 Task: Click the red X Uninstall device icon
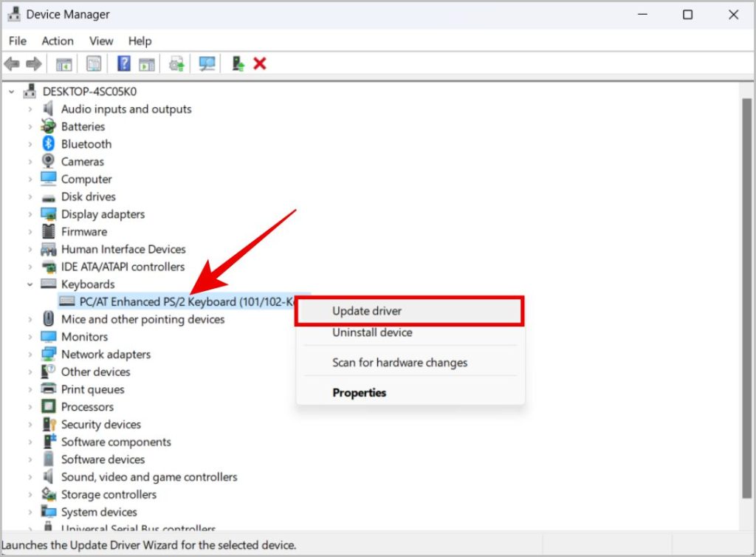(x=259, y=64)
